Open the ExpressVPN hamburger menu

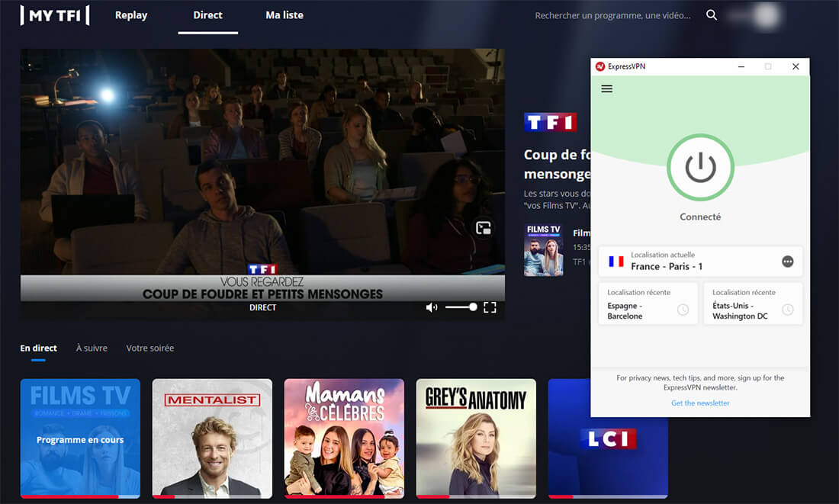607,88
